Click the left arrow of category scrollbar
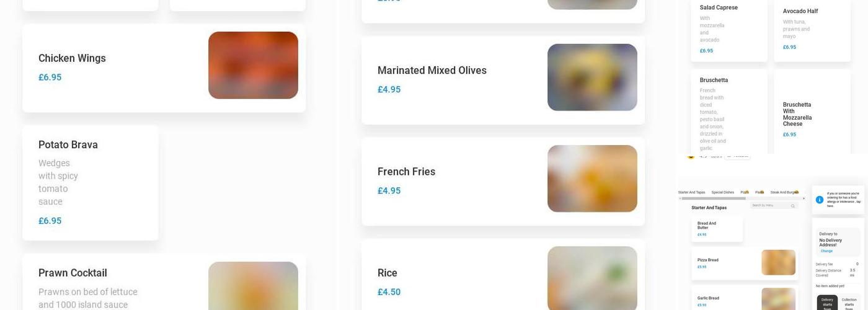Screen dimensions: 868x310 tap(680, 198)
